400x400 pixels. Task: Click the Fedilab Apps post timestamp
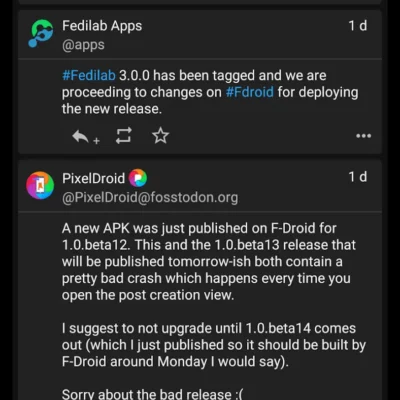pos(358,26)
